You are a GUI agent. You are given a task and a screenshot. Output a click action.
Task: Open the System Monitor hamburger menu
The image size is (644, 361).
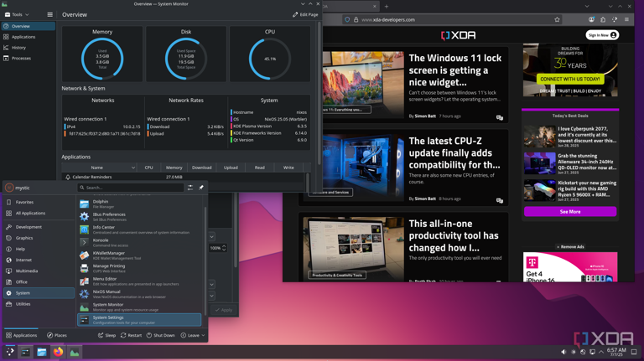pos(49,14)
